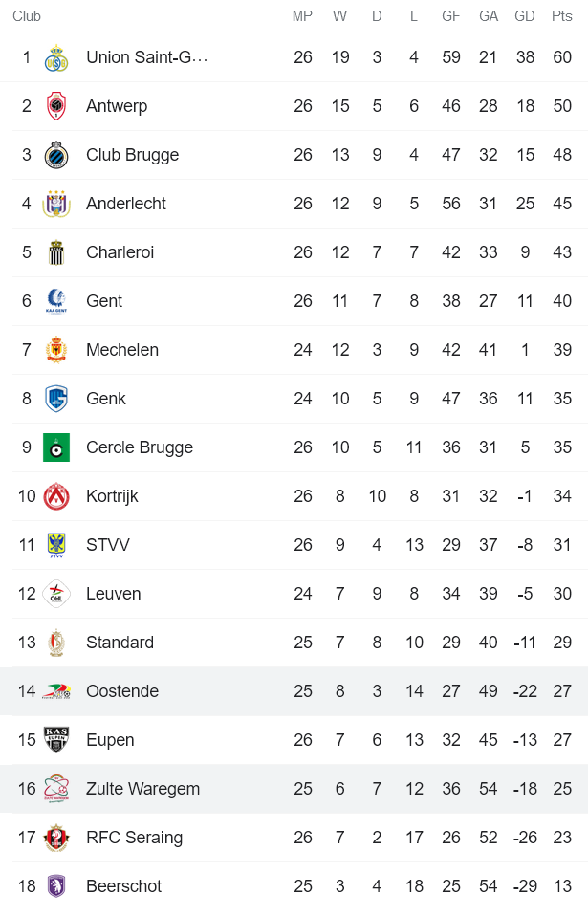Open the Kortrijk team link

[112, 496]
